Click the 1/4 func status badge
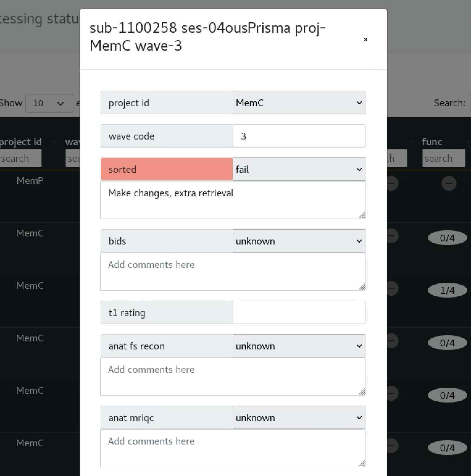Screen dimensions: 471x476 pyautogui.click(x=447, y=290)
